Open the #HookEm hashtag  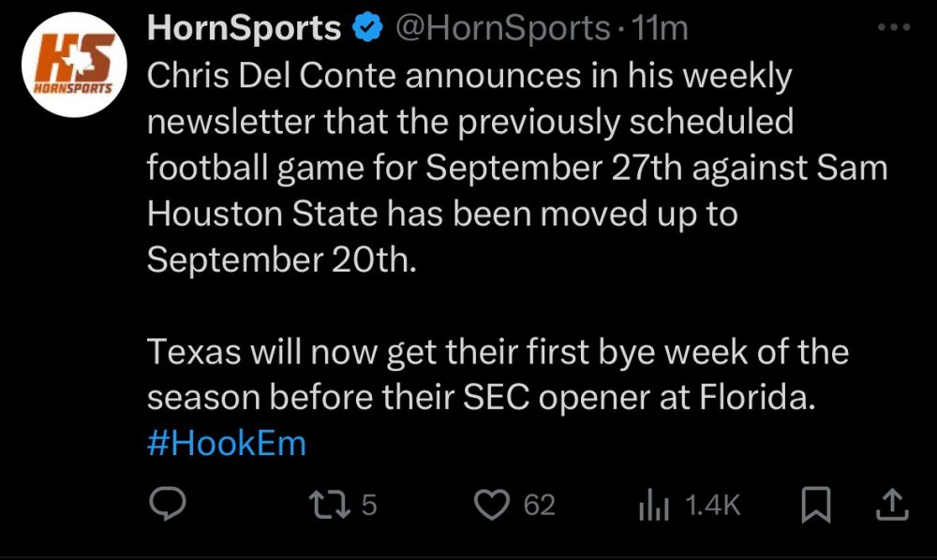click(x=227, y=442)
